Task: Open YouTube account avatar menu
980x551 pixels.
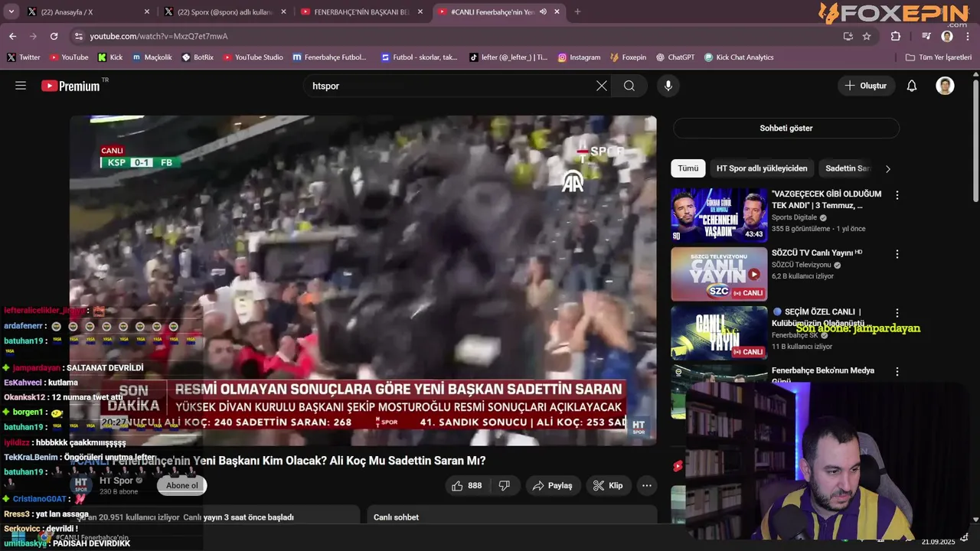Action: [x=945, y=86]
